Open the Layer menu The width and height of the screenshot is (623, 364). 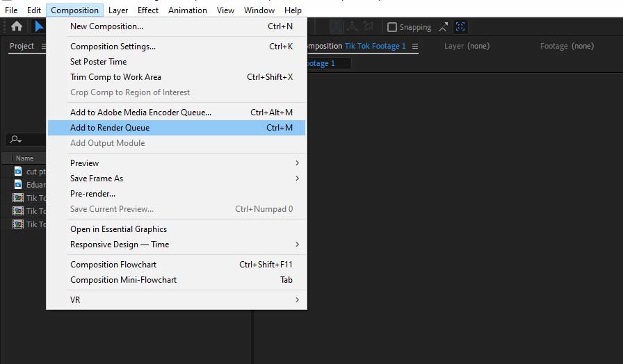118,10
